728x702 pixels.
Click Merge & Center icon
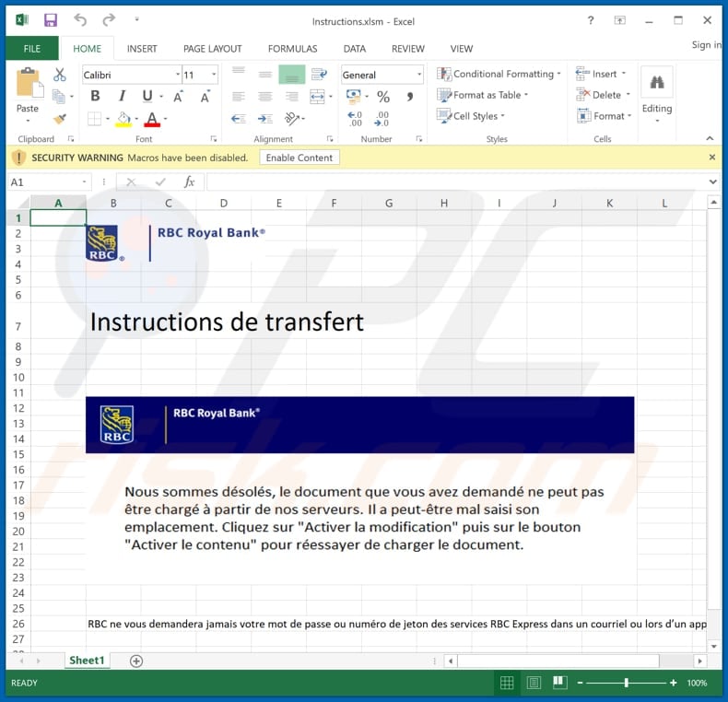(317, 97)
